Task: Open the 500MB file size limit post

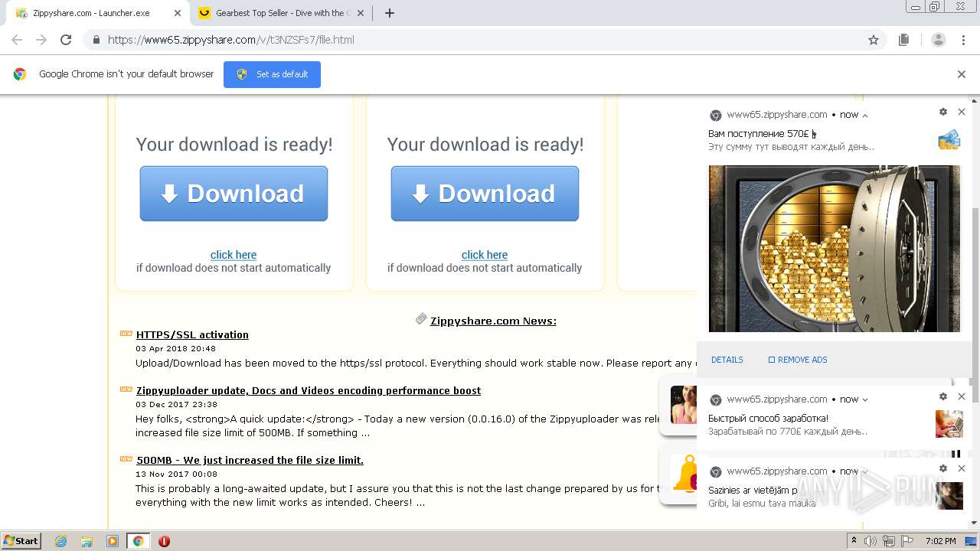Action: (x=250, y=460)
